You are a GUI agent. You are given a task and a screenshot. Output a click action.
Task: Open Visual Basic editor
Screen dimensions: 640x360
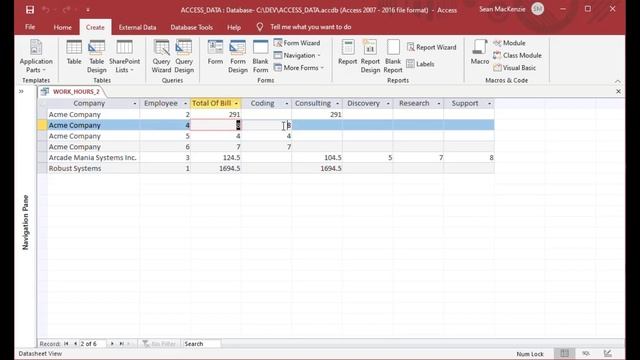(514, 68)
